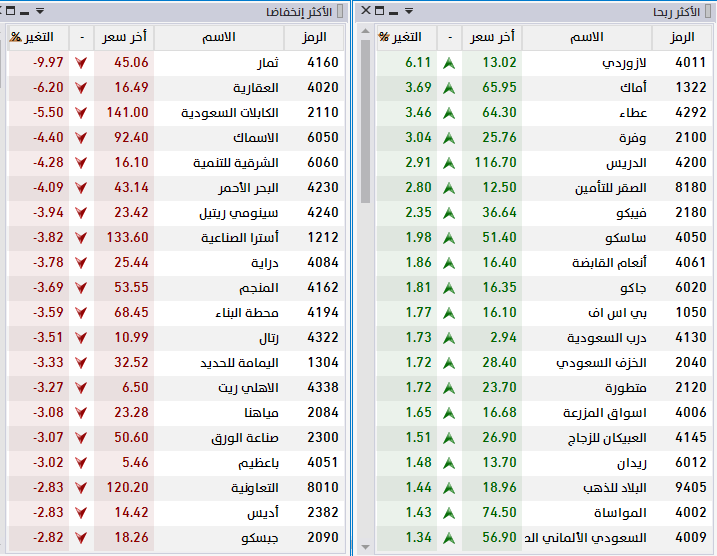The height and width of the screenshot is (556, 717).
Task: Click the gainers vertical scrollbar thumb
Action: click(x=365, y=121)
